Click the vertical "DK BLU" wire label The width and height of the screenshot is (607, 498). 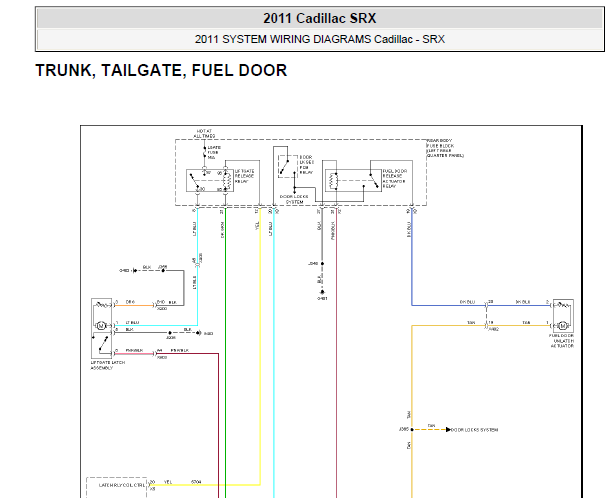click(408, 229)
